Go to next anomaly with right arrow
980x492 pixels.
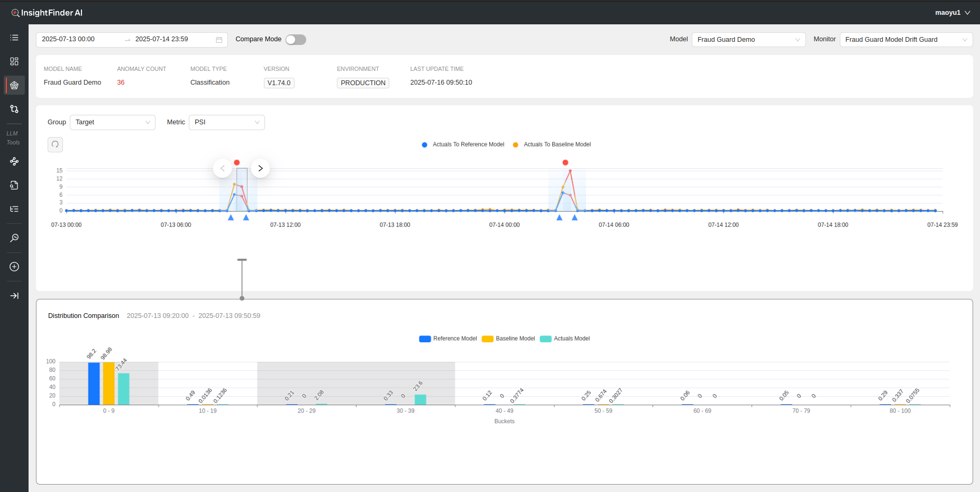click(260, 168)
